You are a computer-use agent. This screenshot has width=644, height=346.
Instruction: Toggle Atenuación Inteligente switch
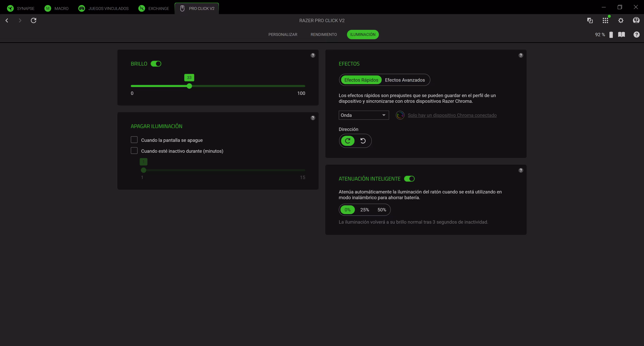(x=409, y=179)
